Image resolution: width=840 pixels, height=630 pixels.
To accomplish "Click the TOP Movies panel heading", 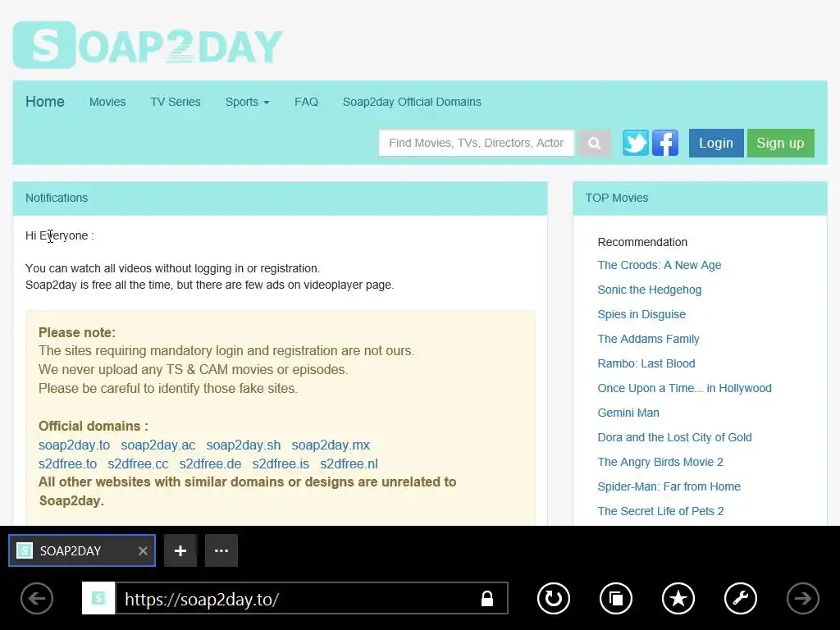I will (617, 198).
